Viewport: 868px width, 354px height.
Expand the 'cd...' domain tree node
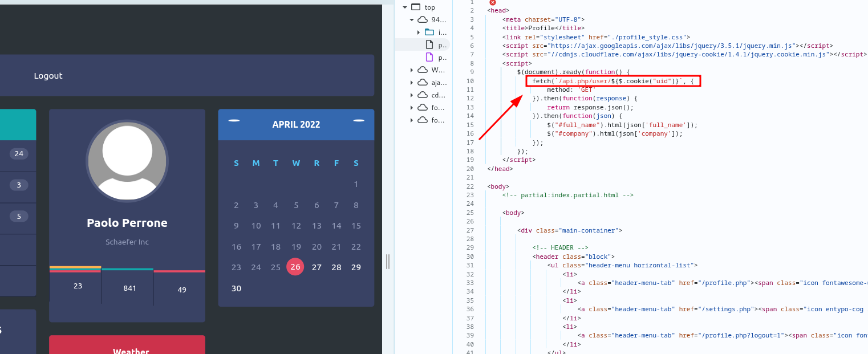(x=412, y=95)
